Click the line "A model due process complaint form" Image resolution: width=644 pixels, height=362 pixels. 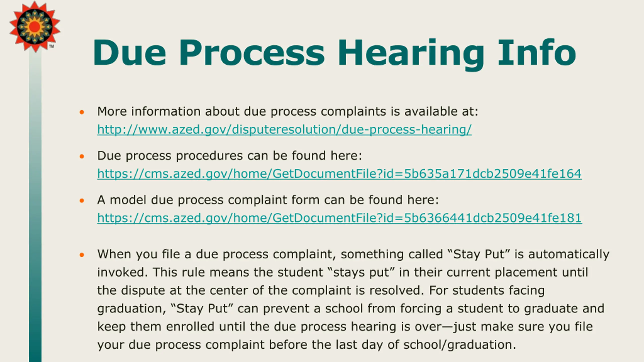click(x=268, y=200)
